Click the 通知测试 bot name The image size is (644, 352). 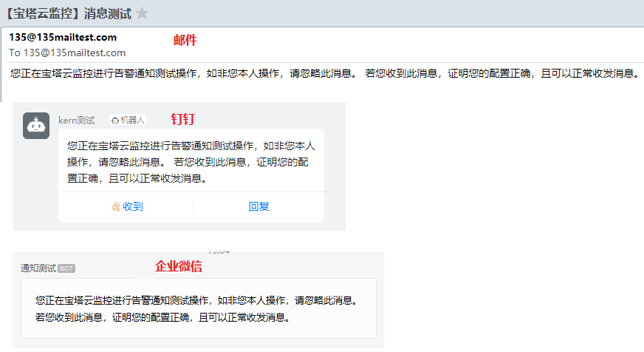coord(38,268)
